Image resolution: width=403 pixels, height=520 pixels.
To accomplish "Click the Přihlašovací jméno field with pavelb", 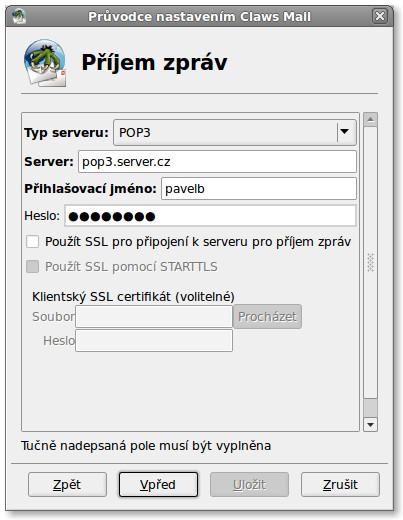I will point(259,189).
